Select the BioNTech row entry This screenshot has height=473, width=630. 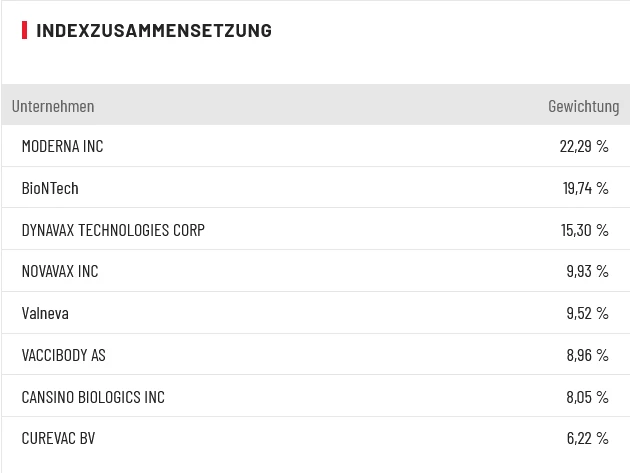coord(50,188)
